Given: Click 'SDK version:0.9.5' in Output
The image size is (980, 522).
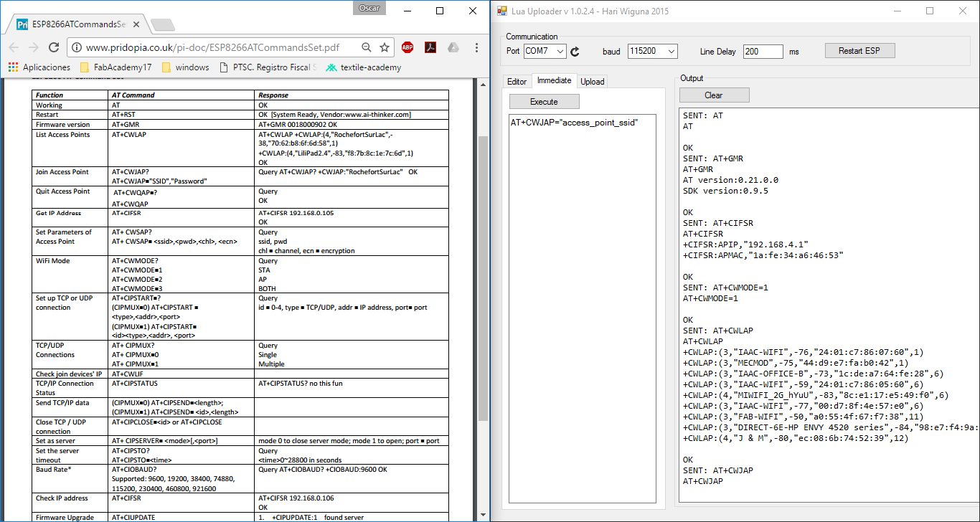Looking at the screenshot, I should 725,191.
